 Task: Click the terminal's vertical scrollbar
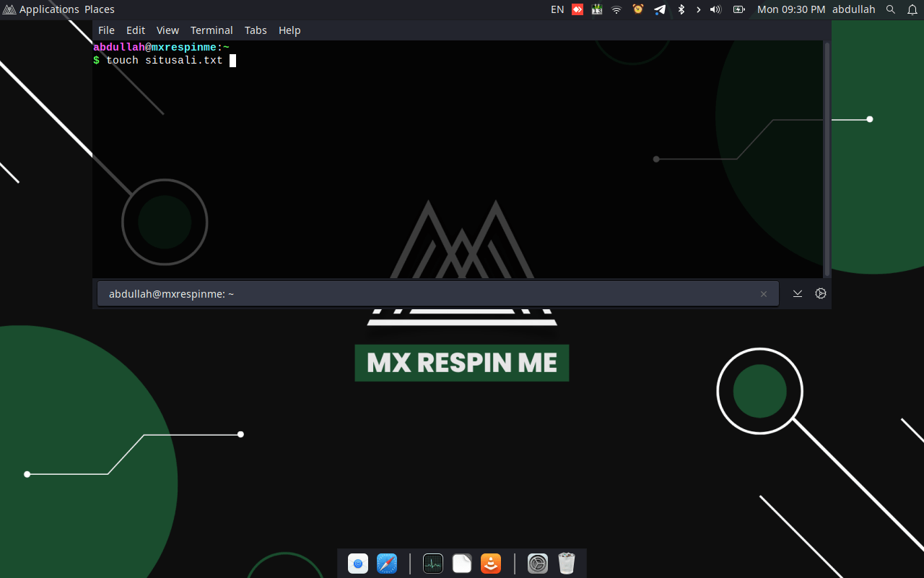point(827,159)
